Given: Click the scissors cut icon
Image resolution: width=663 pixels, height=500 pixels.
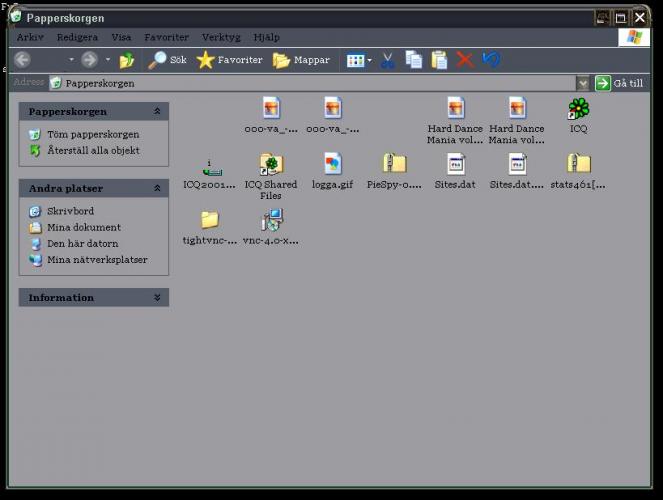Looking at the screenshot, I should (388, 60).
